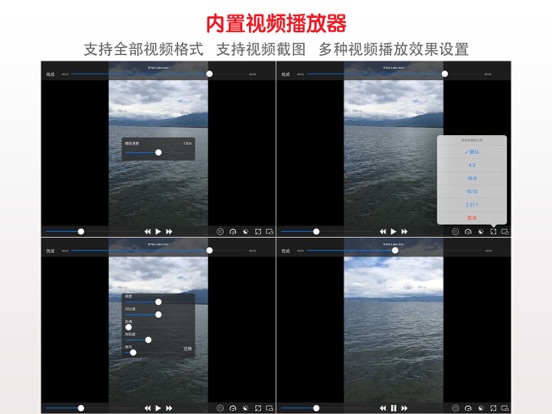This screenshot has height=414, width=552.
Task: Click seek bar knob in aspect-menu player
Action: (x=445, y=74)
